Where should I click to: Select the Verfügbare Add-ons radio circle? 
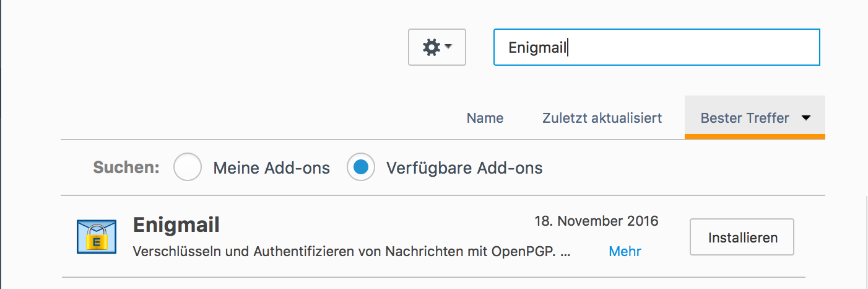pos(361,167)
